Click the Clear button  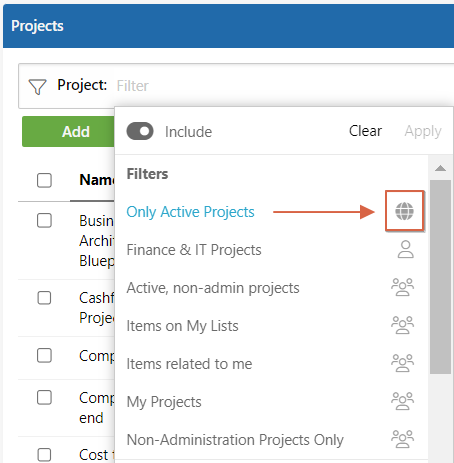click(x=365, y=131)
